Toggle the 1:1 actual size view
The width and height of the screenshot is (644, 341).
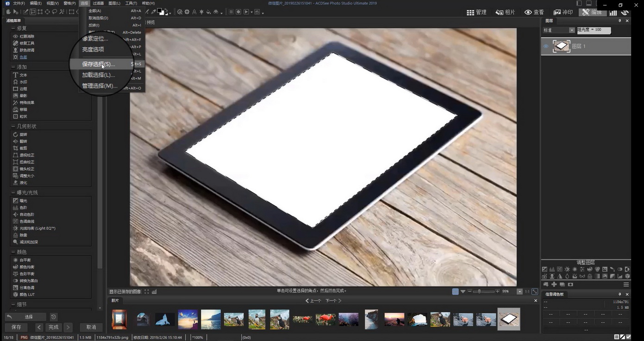(x=527, y=291)
